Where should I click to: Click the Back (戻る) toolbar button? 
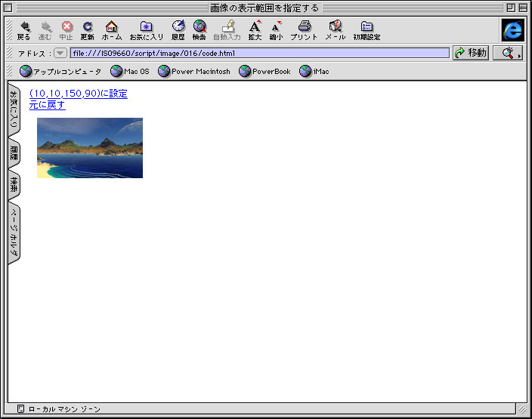click(x=23, y=30)
